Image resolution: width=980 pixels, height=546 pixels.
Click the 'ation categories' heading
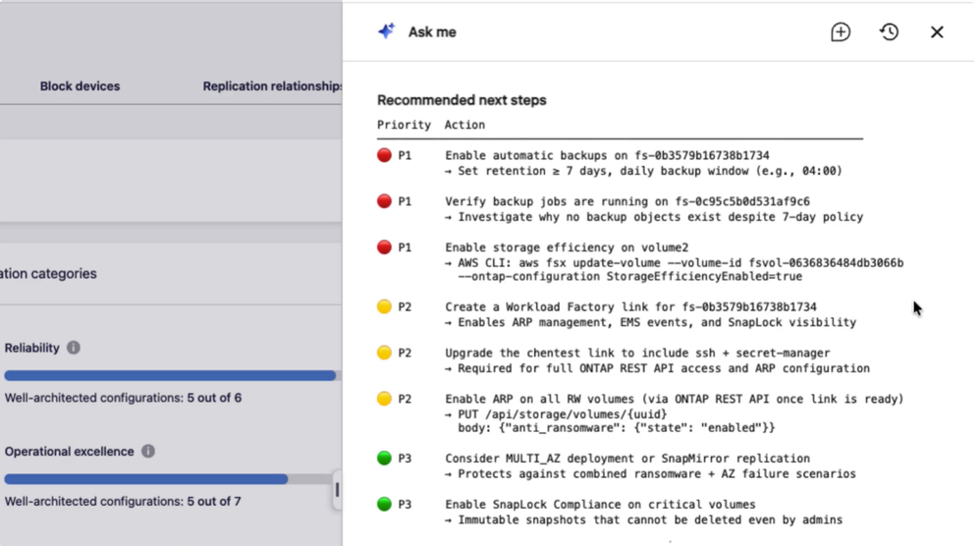coord(48,274)
